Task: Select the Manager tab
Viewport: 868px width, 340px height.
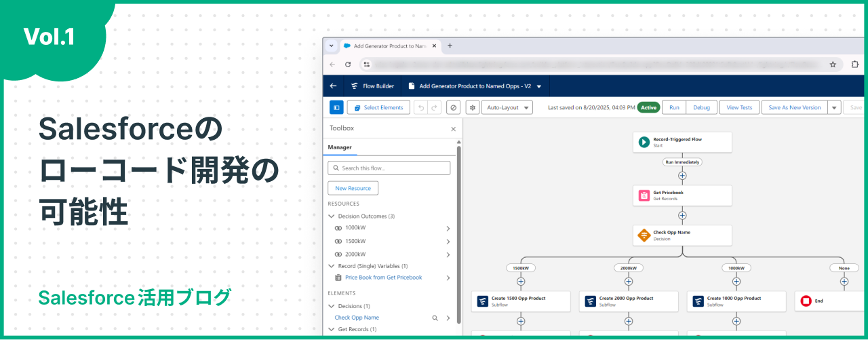Action: (340, 147)
